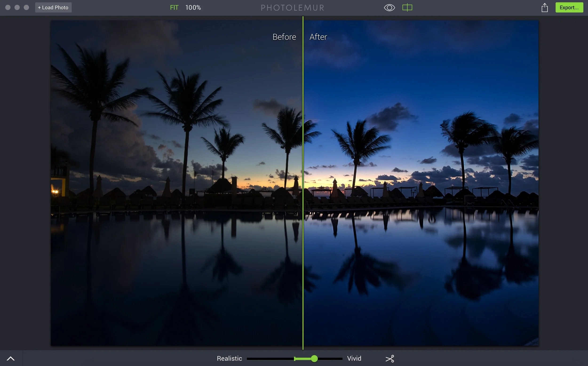Click the gray minimize window dot
The width and height of the screenshot is (588, 366).
point(17,8)
